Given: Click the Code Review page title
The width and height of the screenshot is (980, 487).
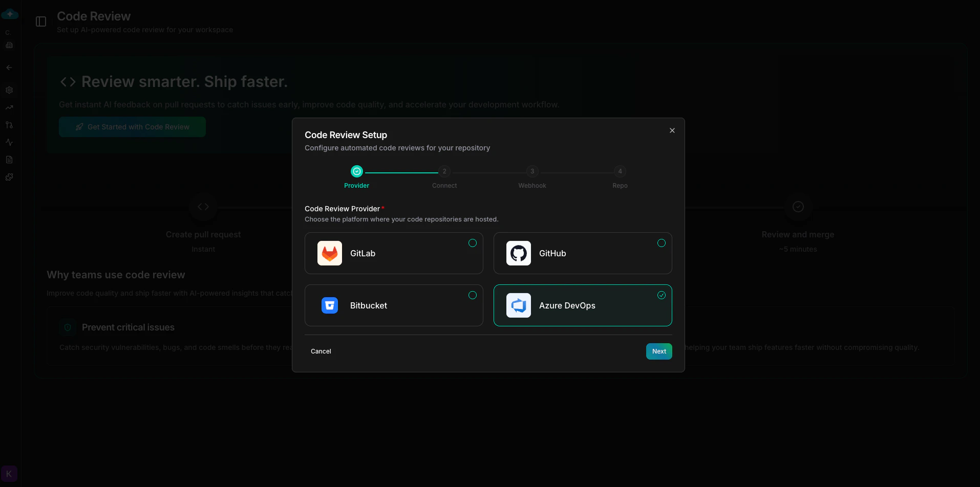Looking at the screenshot, I should (x=94, y=16).
